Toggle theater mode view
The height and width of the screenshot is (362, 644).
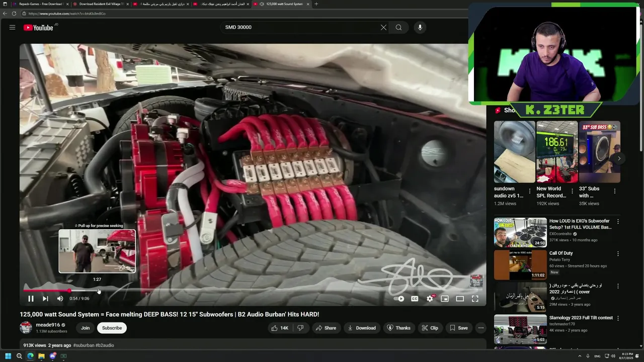coord(460,299)
